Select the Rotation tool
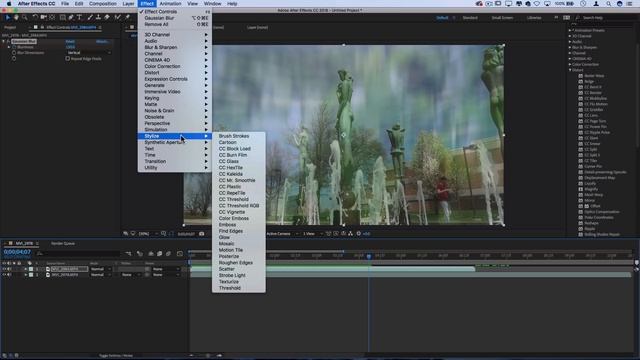 [35, 18]
